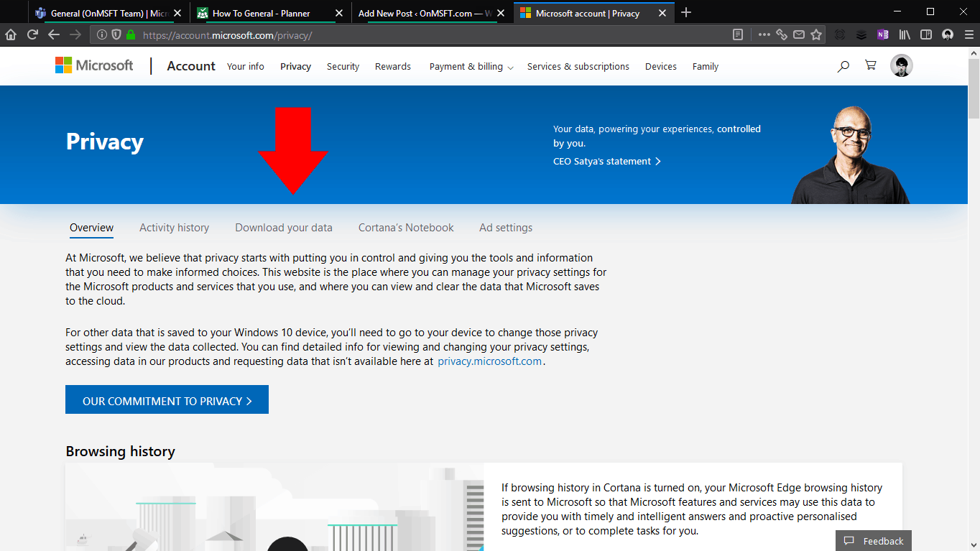Screen dimensions: 980x551
Task: Open the shopping cart icon
Action: pos(871,65)
